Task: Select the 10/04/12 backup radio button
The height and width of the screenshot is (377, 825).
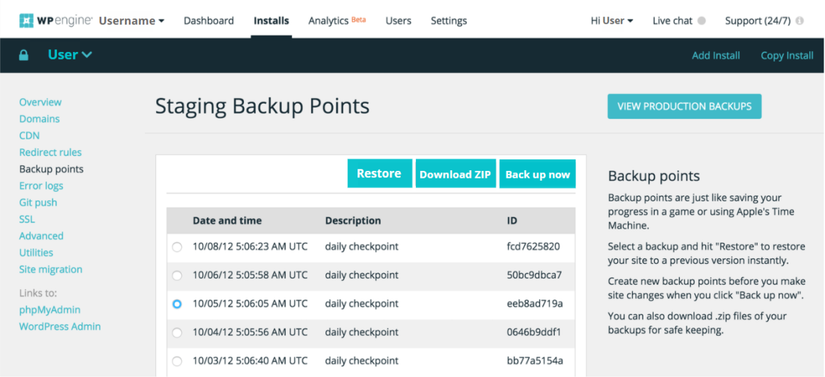Action: (x=177, y=332)
